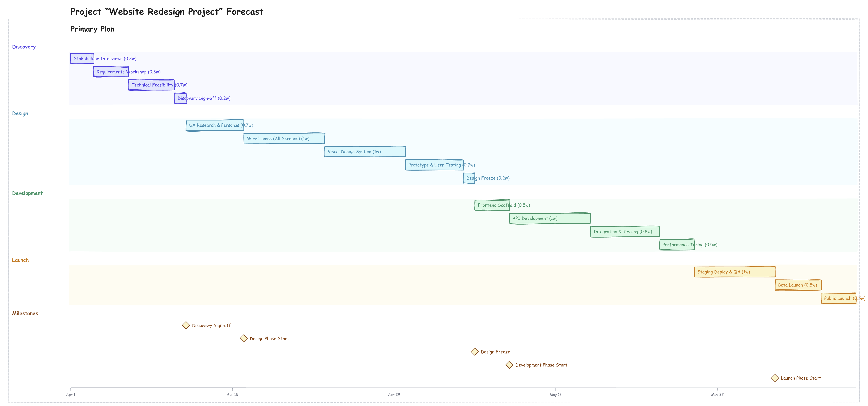
Task: Click the Apr 15 axis date label
Action: [232, 395]
